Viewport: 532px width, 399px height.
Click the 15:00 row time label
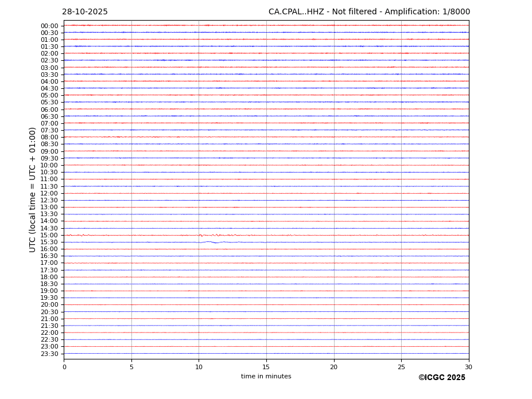[x=49, y=235]
